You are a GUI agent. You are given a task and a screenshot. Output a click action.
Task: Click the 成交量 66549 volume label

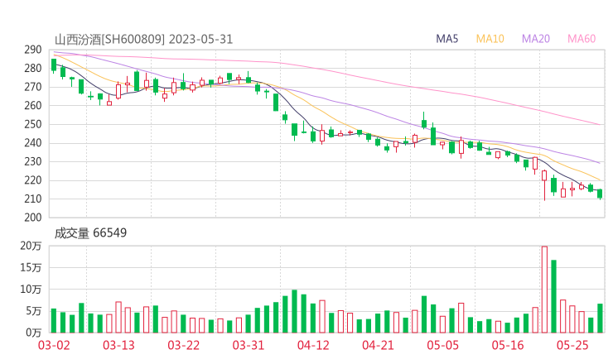click(90, 233)
